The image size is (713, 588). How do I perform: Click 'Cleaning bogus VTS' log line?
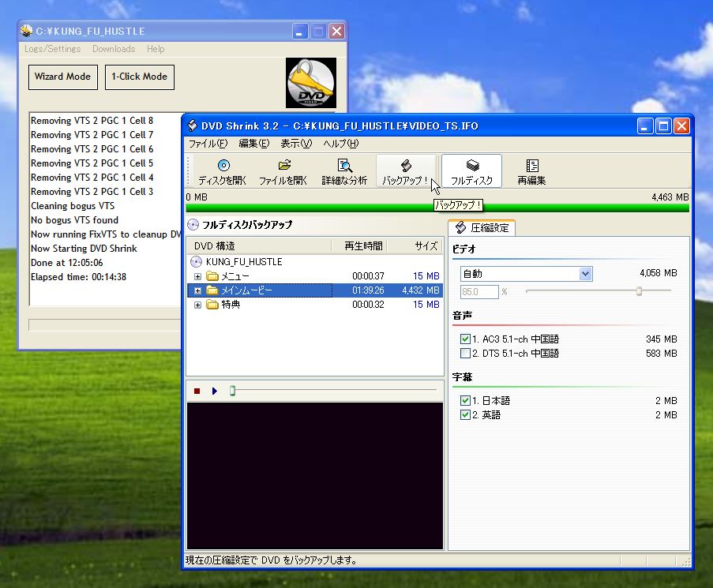coord(73,206)
